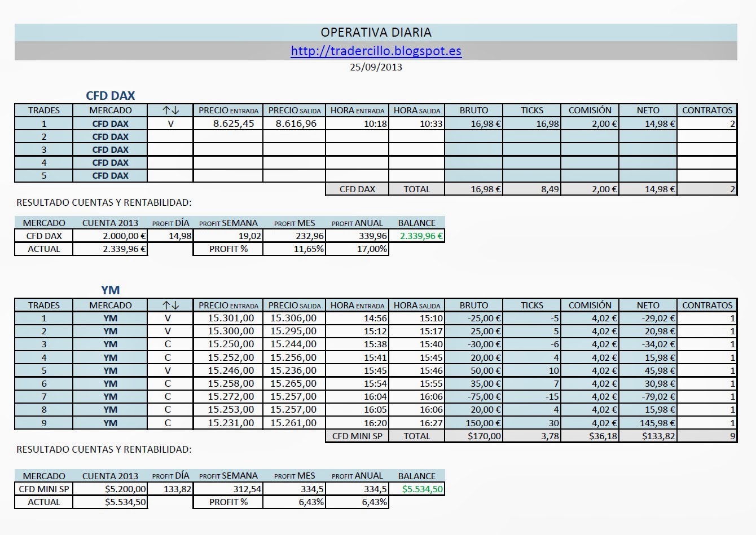
Task: Select the OPERATIVA DIARIA title
Action: click(376, 32)
